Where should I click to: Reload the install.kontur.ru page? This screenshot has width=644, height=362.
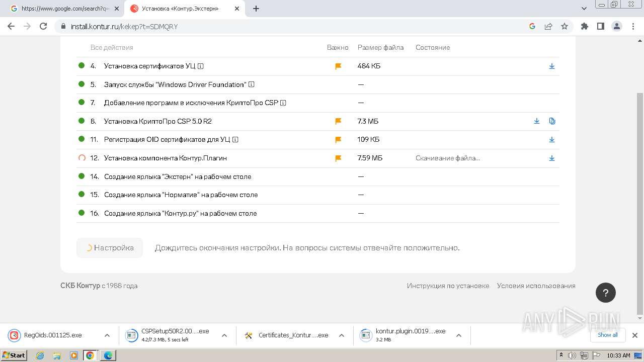coord(43,26)
